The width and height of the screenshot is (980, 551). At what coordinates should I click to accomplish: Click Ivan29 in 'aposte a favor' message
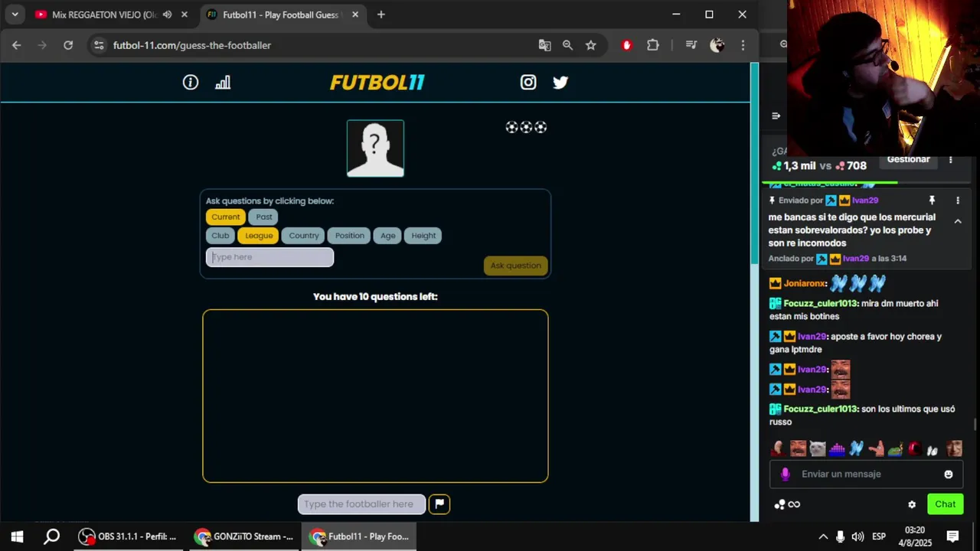point(812,337)
